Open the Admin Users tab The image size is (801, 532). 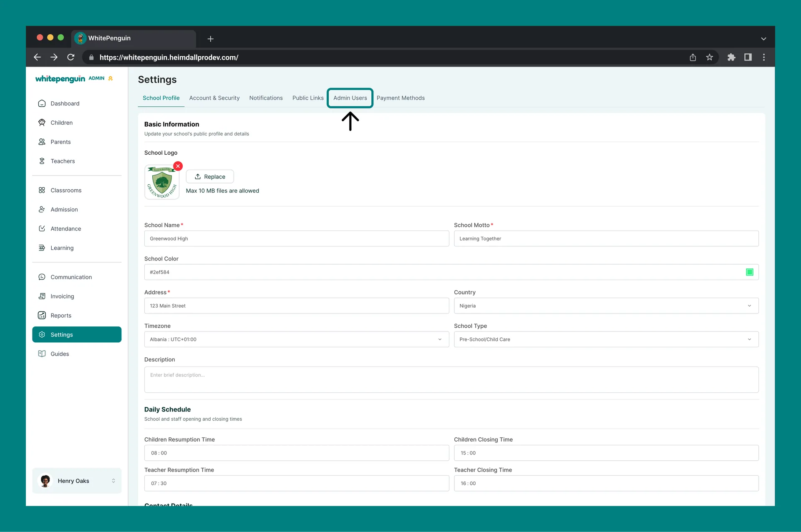[x=350, y=98]
